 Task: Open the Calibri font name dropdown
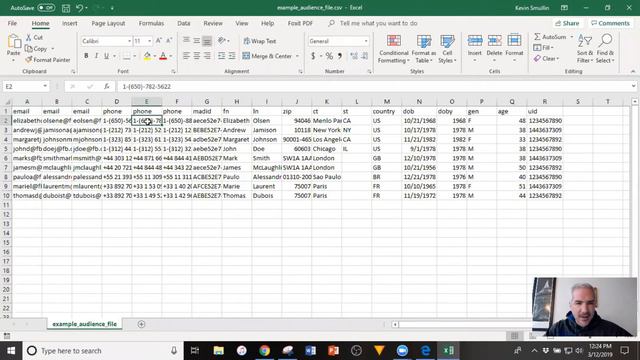tap(129, 41)
